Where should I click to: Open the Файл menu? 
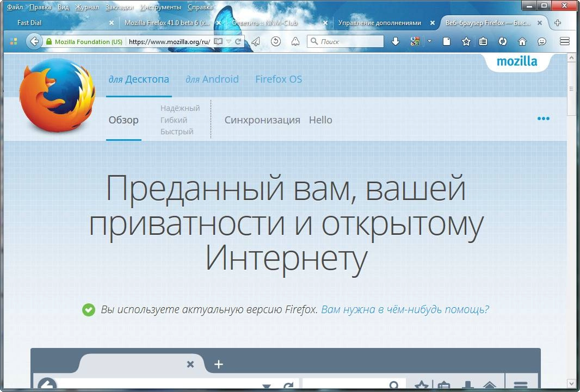pyautogui.click(x=15, y=7)
